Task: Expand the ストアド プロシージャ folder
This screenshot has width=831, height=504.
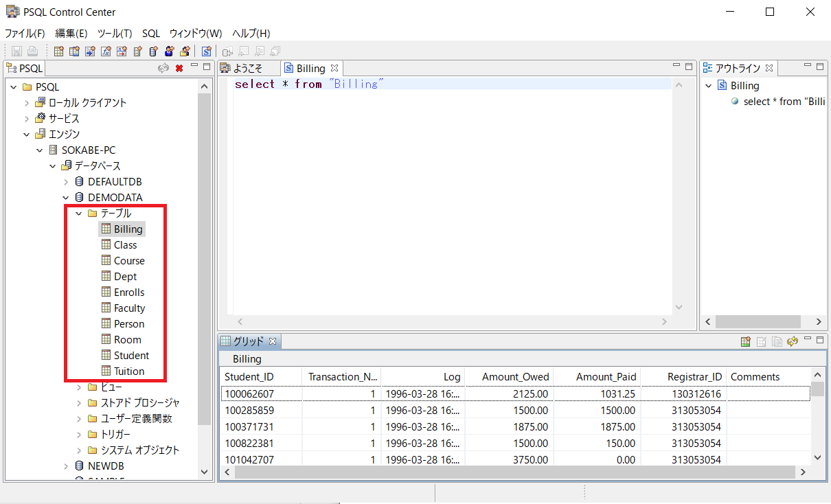Action: pos(79,403)
